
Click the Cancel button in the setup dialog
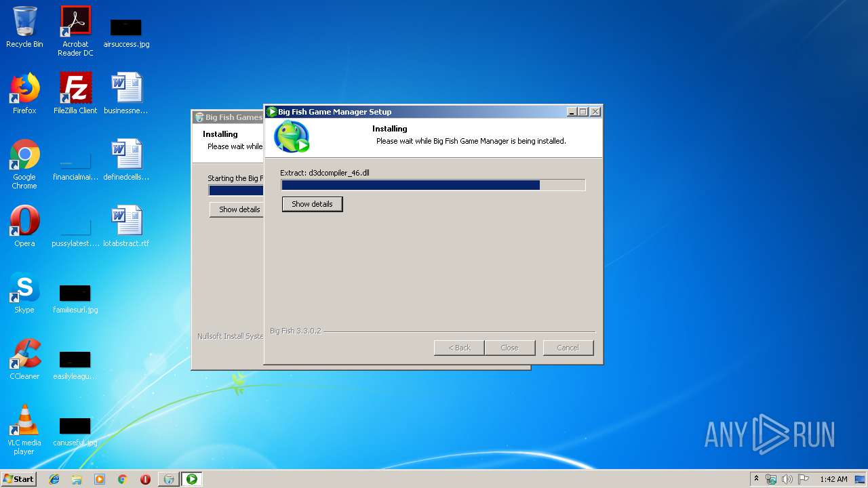(x=568, y=348)
